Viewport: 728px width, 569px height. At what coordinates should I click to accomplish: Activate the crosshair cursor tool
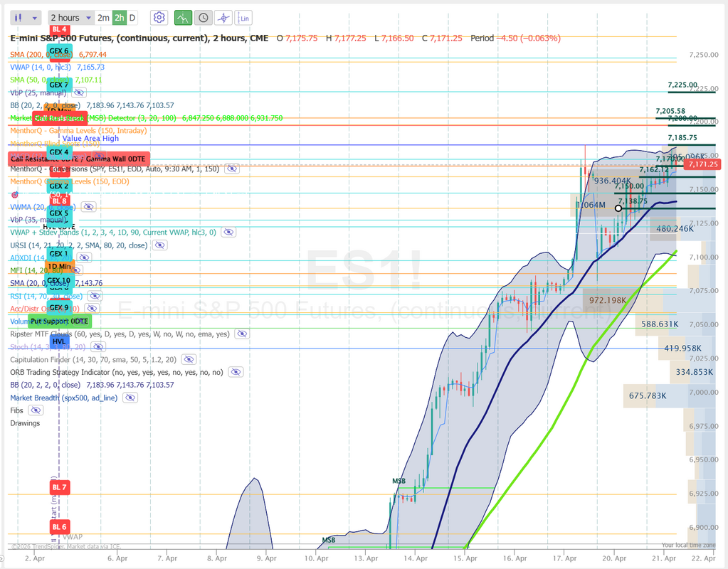[x=224, y=17]
